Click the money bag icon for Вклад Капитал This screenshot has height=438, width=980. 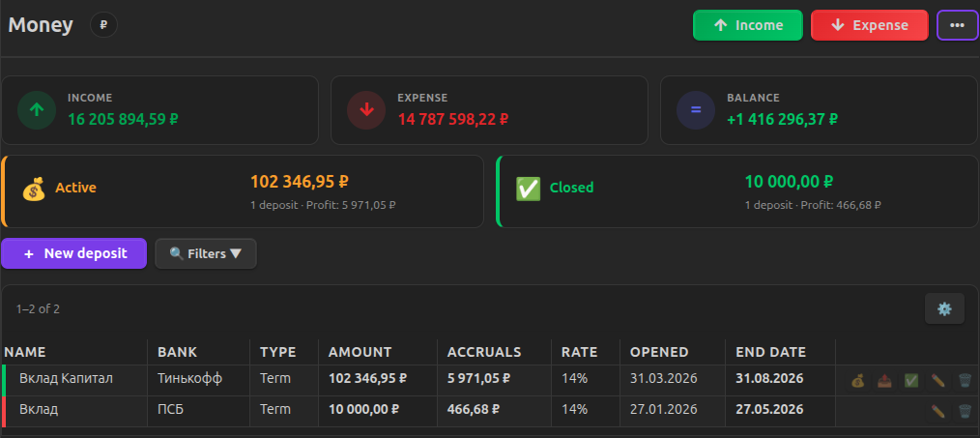[x=857, y=380]
